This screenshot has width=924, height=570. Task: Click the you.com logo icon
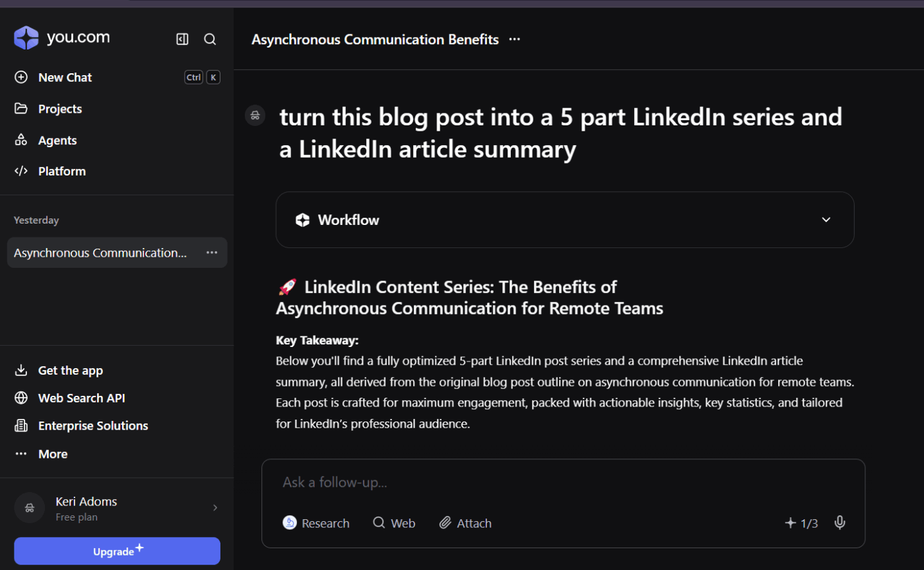(x=26, y=38)
